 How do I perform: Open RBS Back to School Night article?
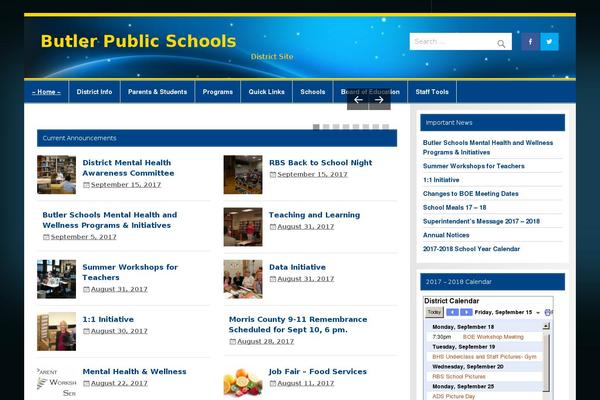321,163
